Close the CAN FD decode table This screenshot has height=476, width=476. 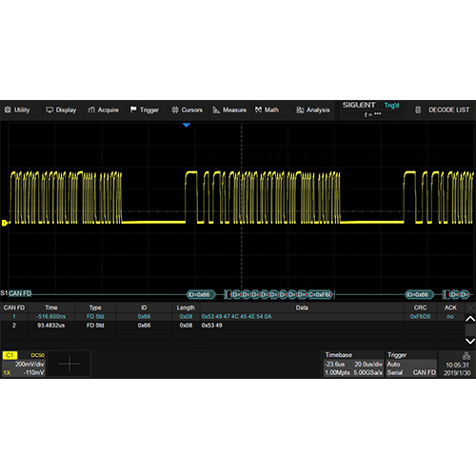470,307
